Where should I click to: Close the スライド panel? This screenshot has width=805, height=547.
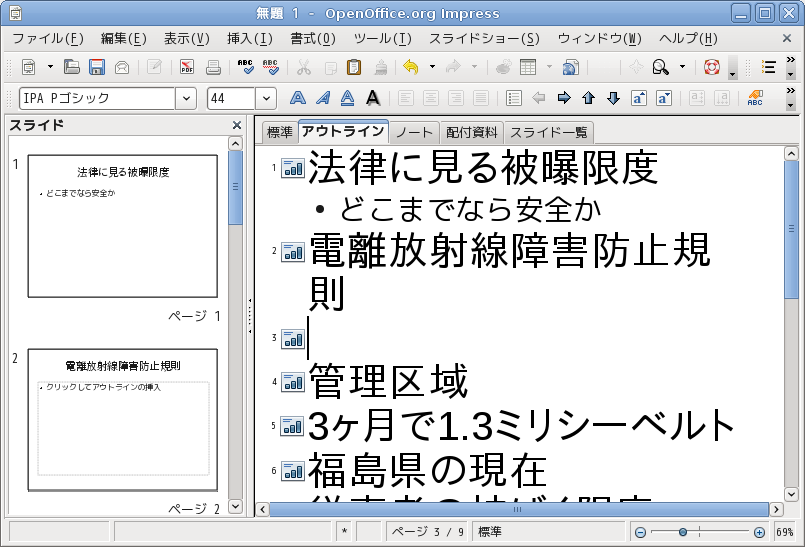(237, 125)
